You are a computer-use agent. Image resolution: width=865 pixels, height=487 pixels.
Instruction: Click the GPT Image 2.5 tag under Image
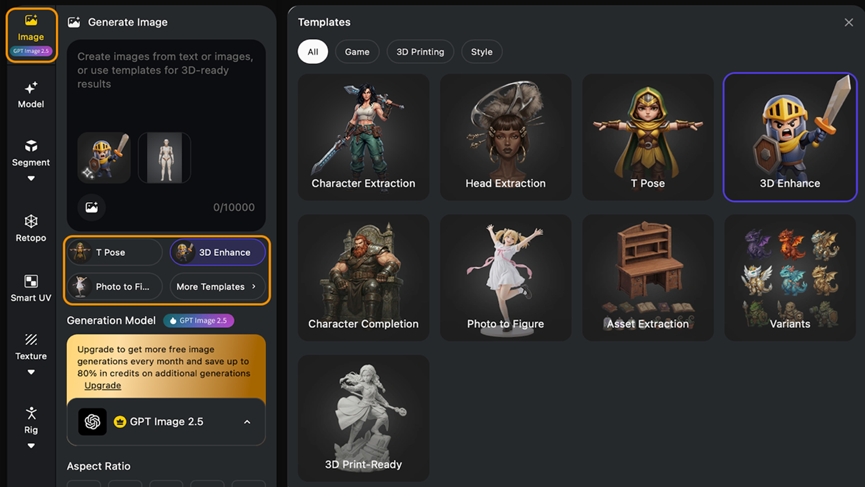coord(31,51)
